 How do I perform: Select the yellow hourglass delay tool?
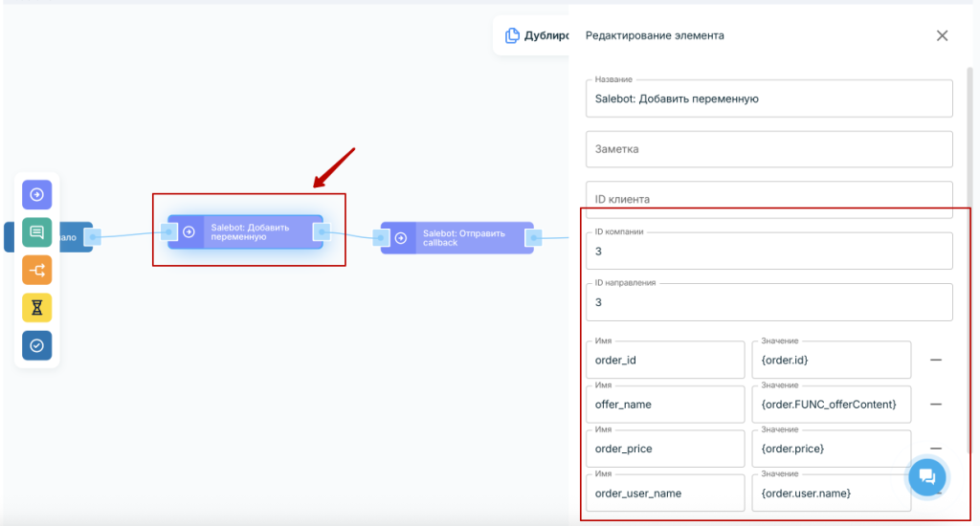coord(37,307)
